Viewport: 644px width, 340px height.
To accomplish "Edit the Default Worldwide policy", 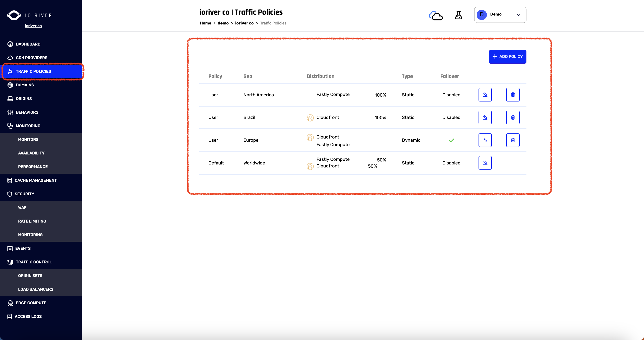I will [485, 163].
